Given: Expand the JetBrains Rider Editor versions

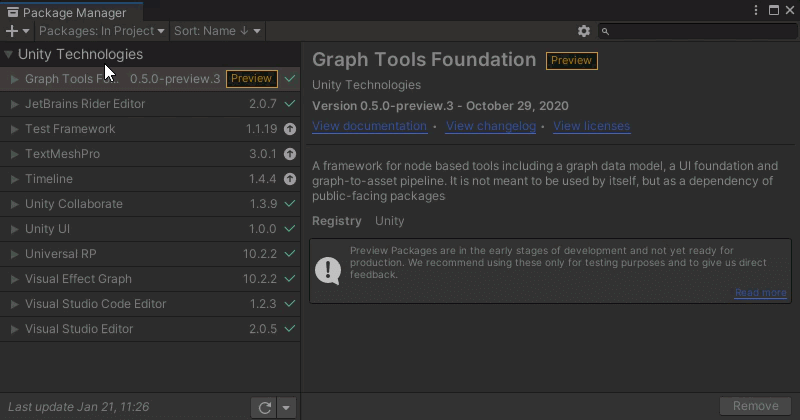Looking at the screenshot, I should click(x=14, y=104).
